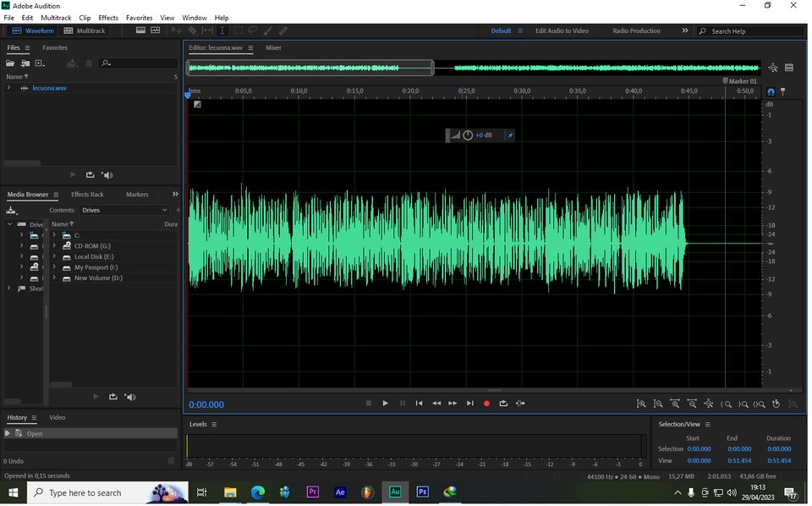Expand the C: drive in Media Browser
The width and height of the screenshot is (812, 506).
(54, 235)
